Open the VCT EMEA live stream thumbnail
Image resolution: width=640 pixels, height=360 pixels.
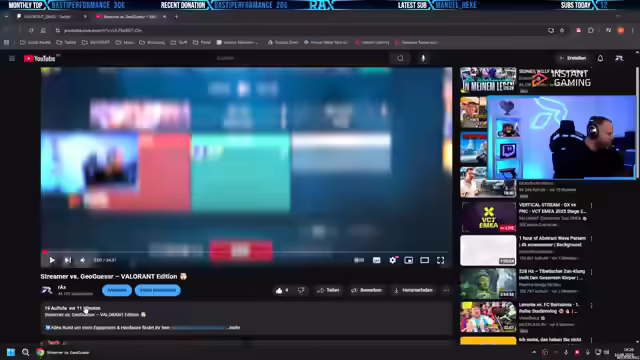[x=488, y=217]
